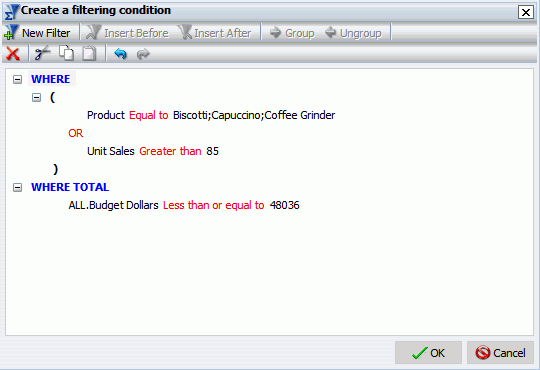Select the WHERE keyword
Viewport: 540px width, 370px height.
[x=51, y=79]
